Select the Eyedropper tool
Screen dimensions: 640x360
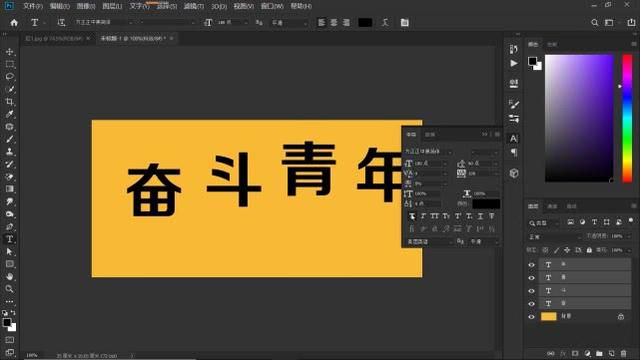click(x=10, y=114)
